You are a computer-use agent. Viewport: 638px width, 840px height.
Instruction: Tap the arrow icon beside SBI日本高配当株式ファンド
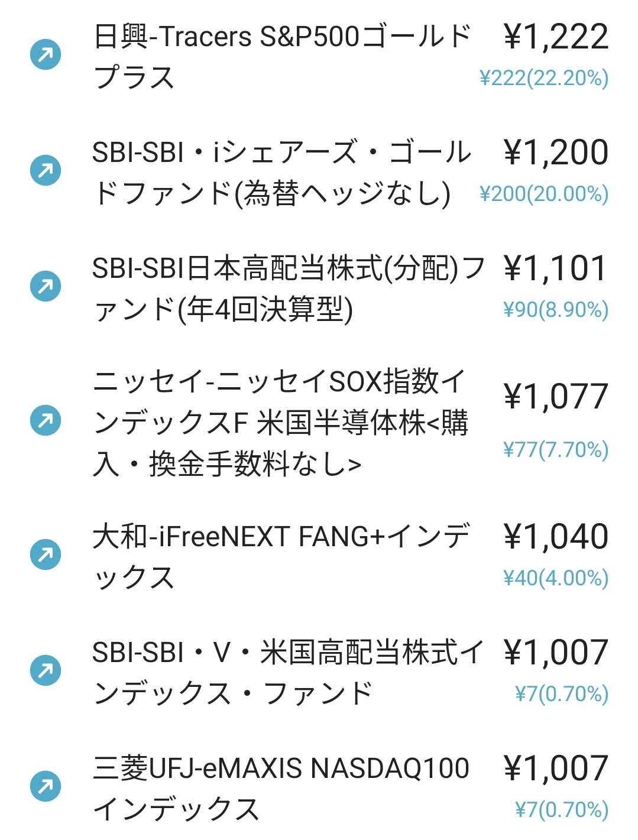[46, 287]
